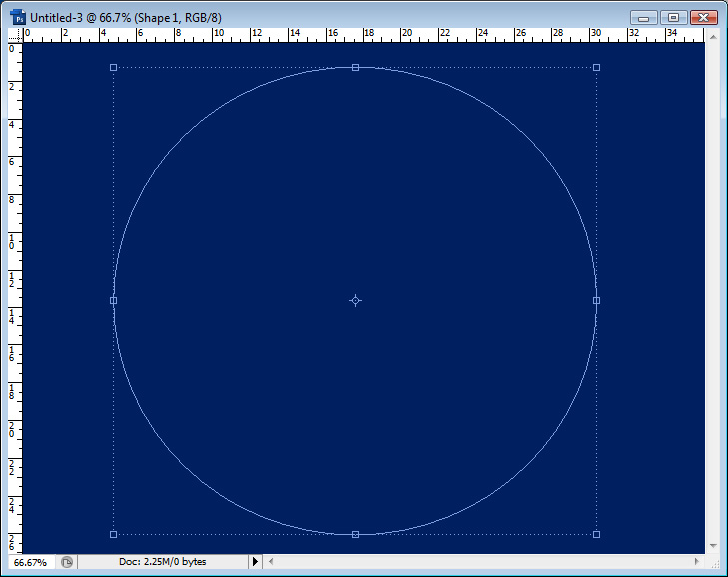Click the top-left transform handle of the shape

click(x=113, y=67)
